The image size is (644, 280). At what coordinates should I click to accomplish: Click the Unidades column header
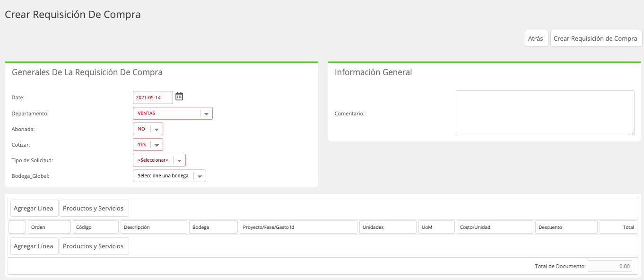coord(388,227)
